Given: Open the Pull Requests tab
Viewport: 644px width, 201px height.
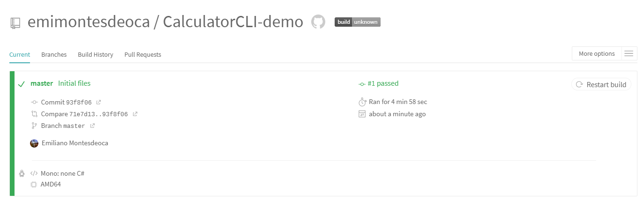Looking at the screenshot, I should click(142, 55).
